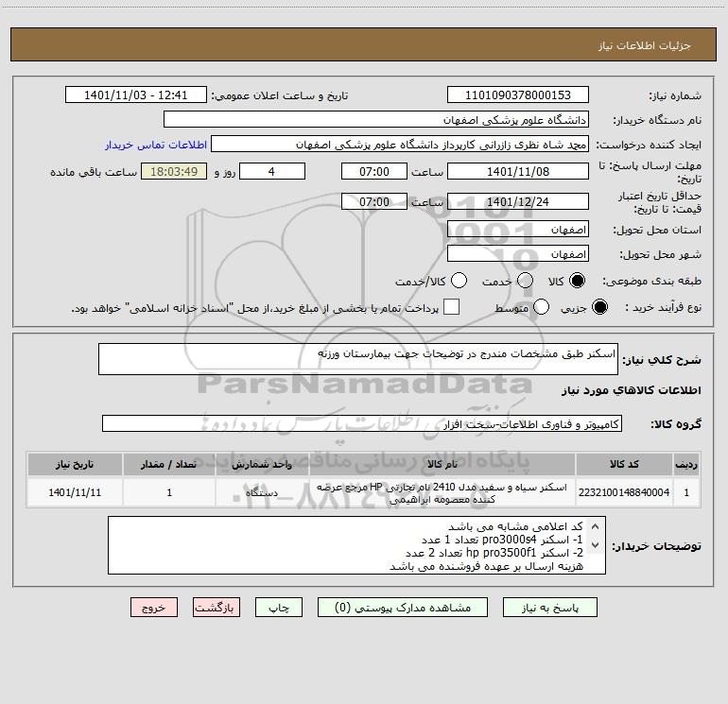Viewport: 728px width, 704px height.
Task: Click the واحد شمارش column header
Action: tap(262, 464)
